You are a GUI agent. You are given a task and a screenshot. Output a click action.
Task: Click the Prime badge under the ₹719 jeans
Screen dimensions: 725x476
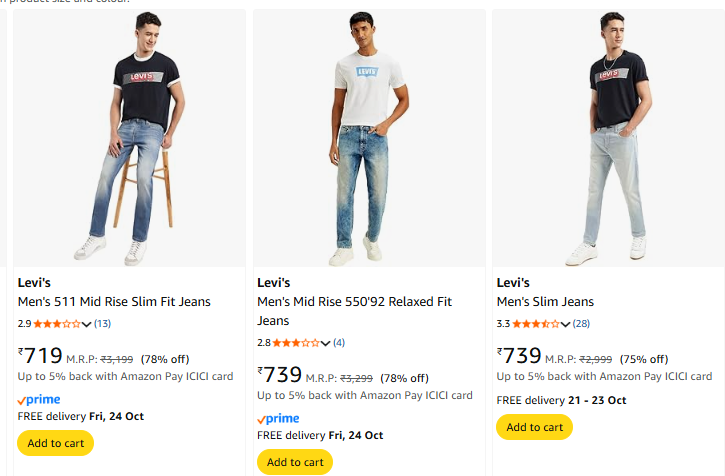pos(39,399)
